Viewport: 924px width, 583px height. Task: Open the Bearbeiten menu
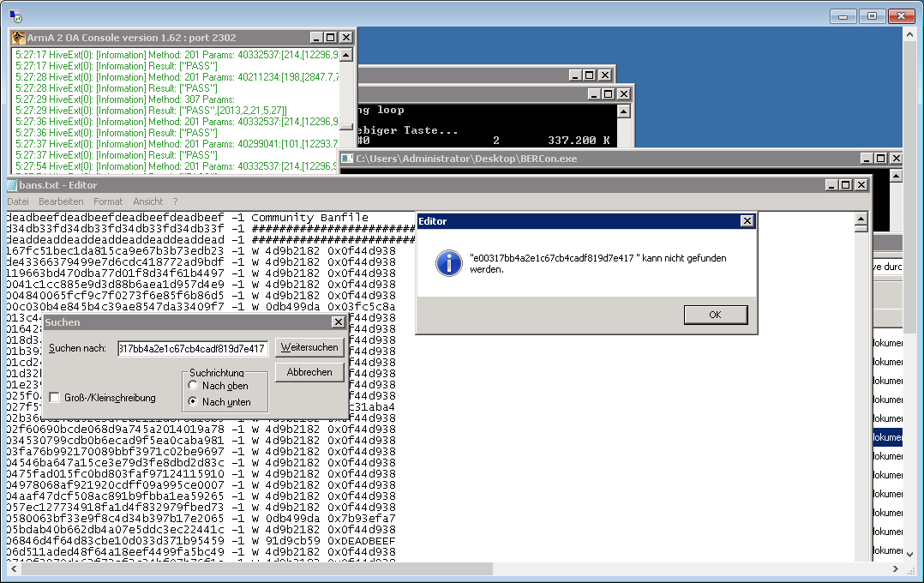click(61, 201)
